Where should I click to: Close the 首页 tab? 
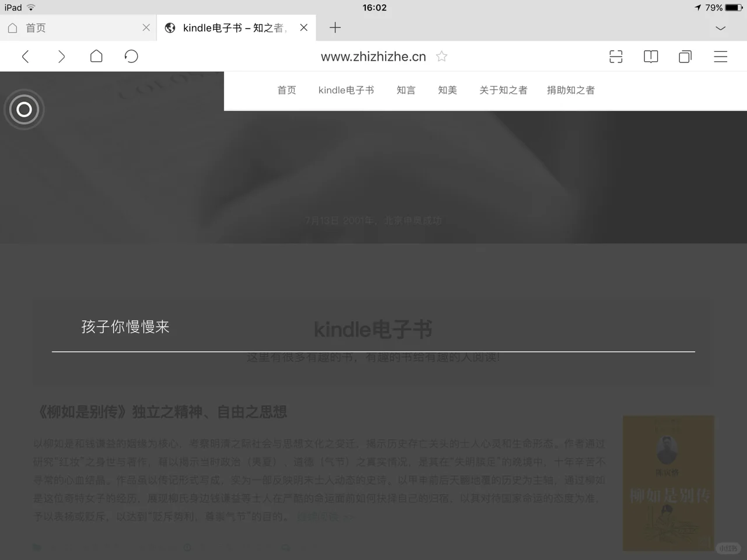[x=146, y=27]
